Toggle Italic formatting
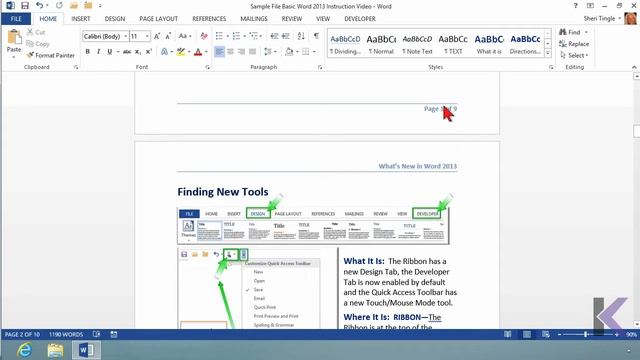Screen dimensions: 640x360 coord(98,52)
